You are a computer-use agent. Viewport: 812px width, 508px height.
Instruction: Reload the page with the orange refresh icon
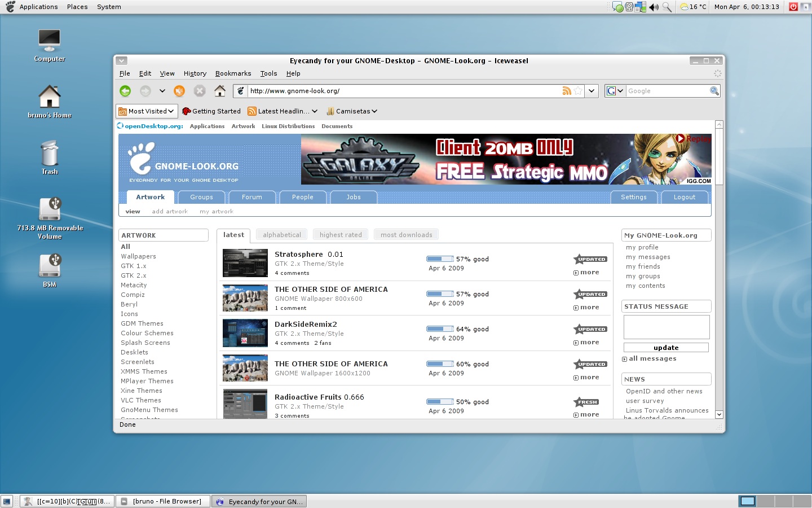pyautogui.click(x=179, y=91)
